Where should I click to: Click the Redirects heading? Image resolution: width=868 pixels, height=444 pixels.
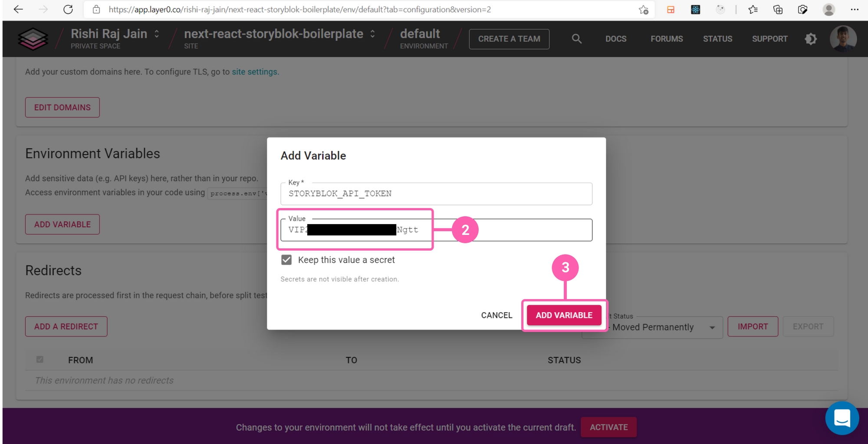tap(53, 271)
